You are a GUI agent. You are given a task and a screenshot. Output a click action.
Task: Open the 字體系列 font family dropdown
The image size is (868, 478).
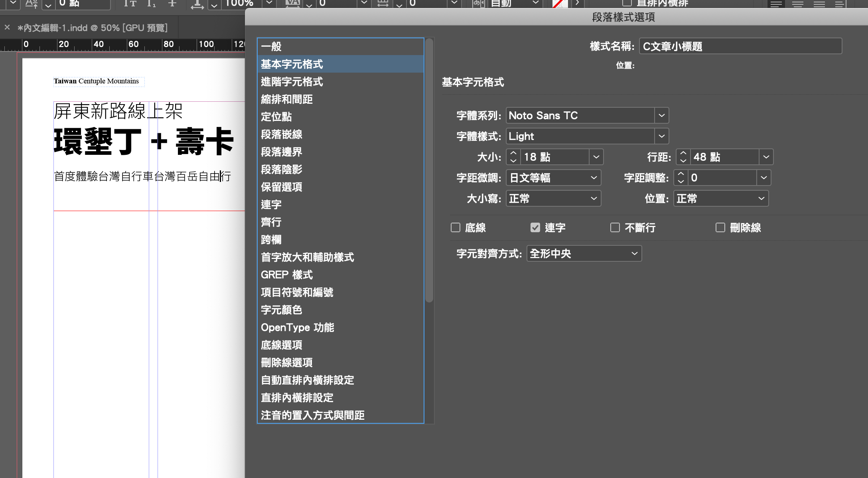coord(661,115)
